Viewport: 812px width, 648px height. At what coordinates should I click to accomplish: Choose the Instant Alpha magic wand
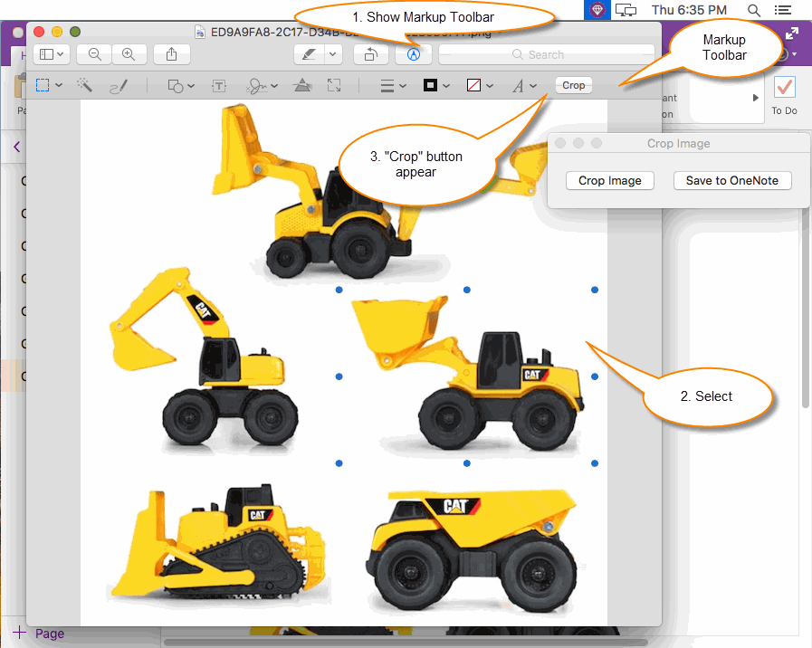(84, 85)
